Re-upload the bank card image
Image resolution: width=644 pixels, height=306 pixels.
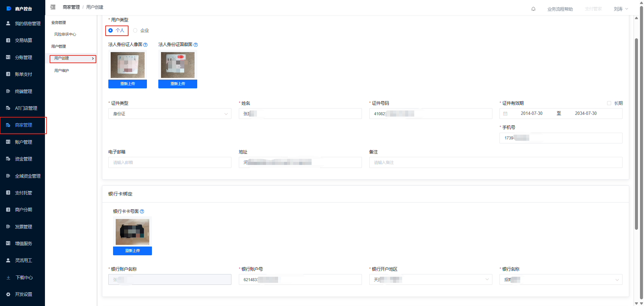pyautogui.click(x=132, y=251)
